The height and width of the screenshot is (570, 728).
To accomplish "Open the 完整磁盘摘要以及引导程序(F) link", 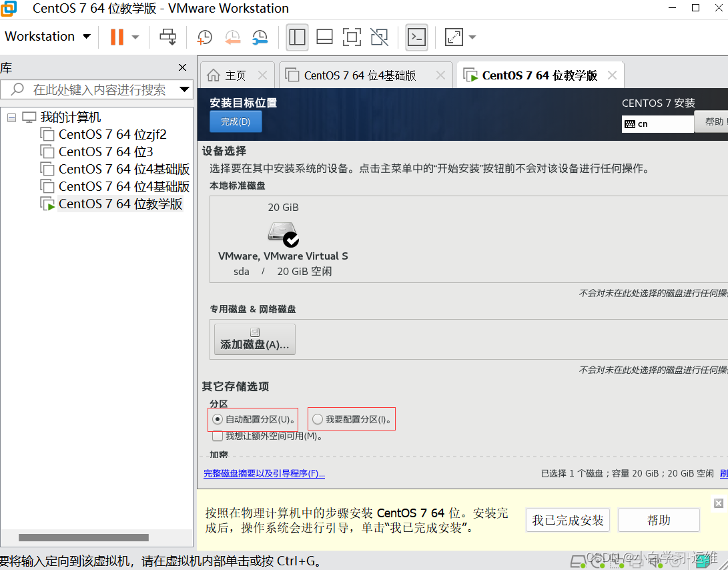I will 264,473.
